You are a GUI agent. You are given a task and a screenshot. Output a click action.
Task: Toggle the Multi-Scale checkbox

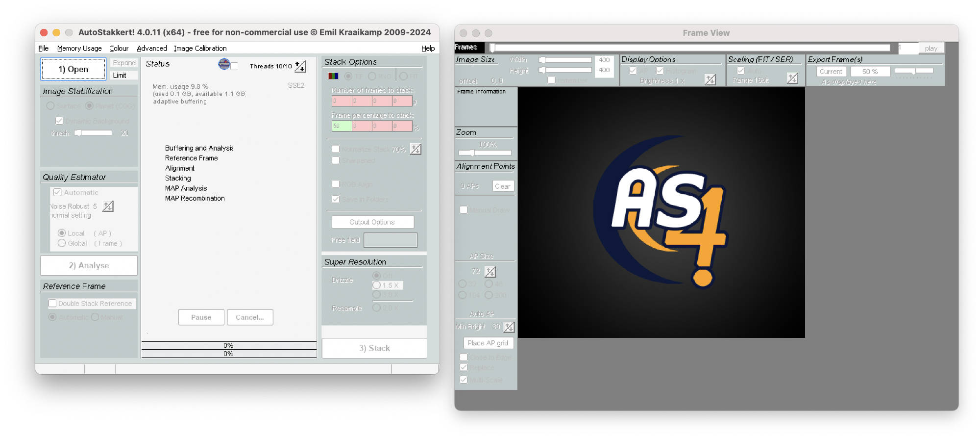pyautogui.click(x=464, y=380)
